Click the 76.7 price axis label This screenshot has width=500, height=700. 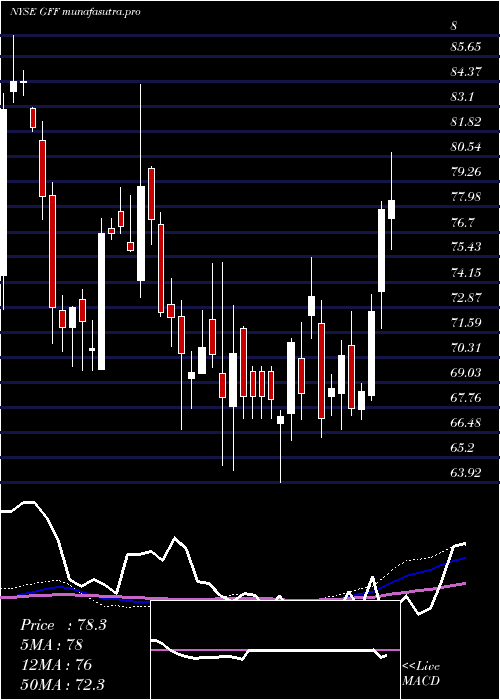coord(463,222)
